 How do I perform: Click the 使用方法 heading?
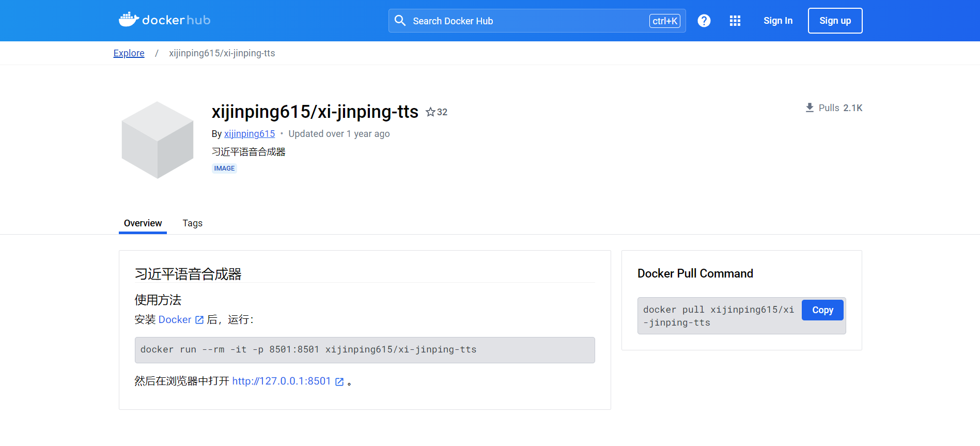[x=158, y=300]
